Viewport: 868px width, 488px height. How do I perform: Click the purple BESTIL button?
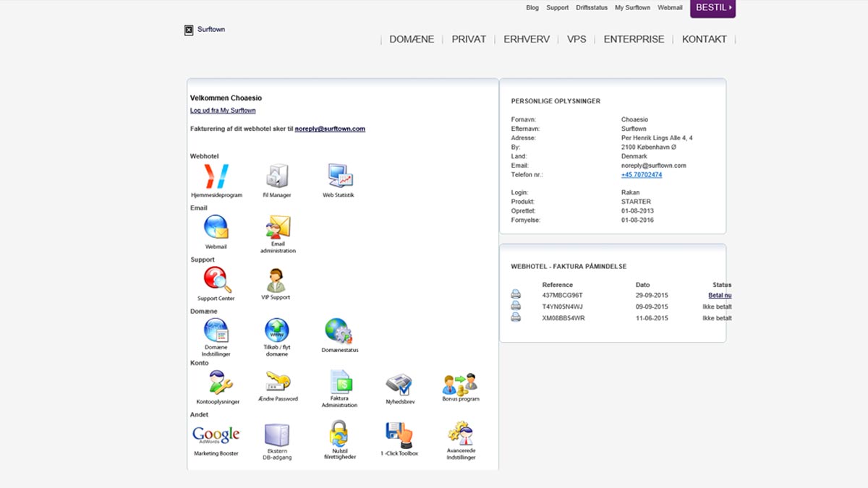[x=712, y=8]
